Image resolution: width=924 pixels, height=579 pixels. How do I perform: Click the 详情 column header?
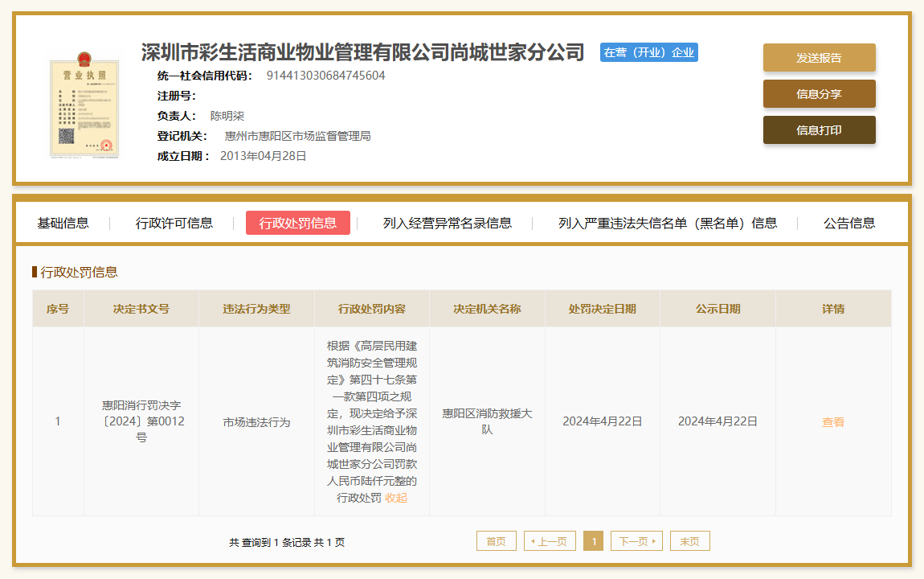[833, 309]
